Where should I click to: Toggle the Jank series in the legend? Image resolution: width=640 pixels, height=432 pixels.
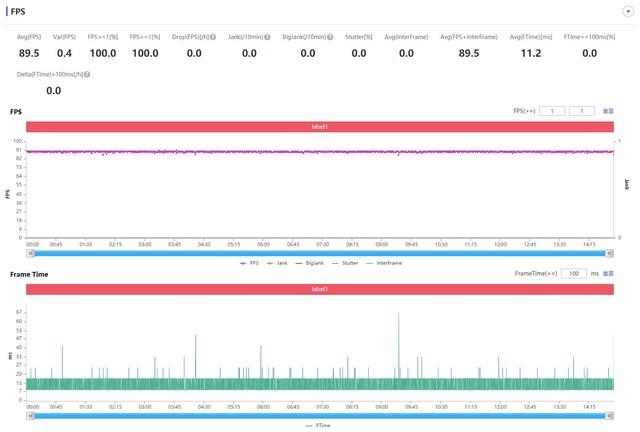point(277,263)
